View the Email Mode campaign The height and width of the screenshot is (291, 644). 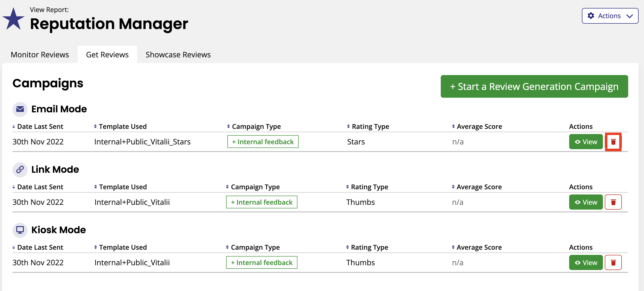(x=586, y=142)
